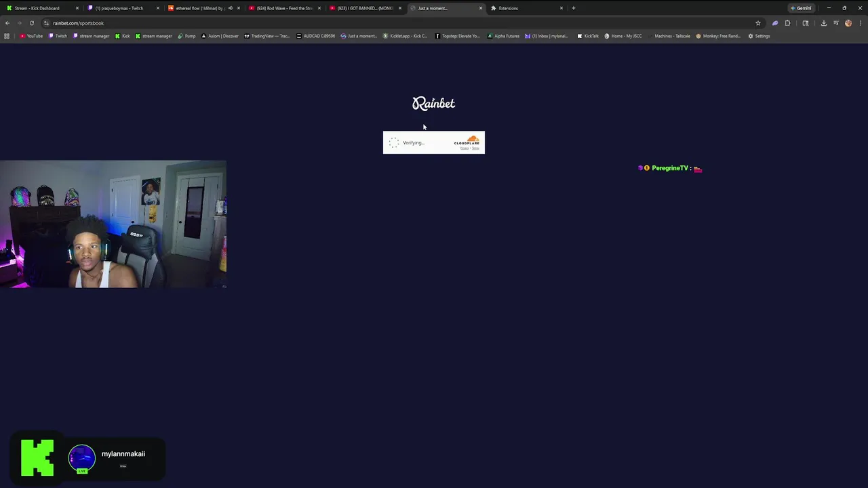Image resolution: width=868 pixels, height=488 pixels.
Task: Open the Kick bookmark
Action: [123, 36]
